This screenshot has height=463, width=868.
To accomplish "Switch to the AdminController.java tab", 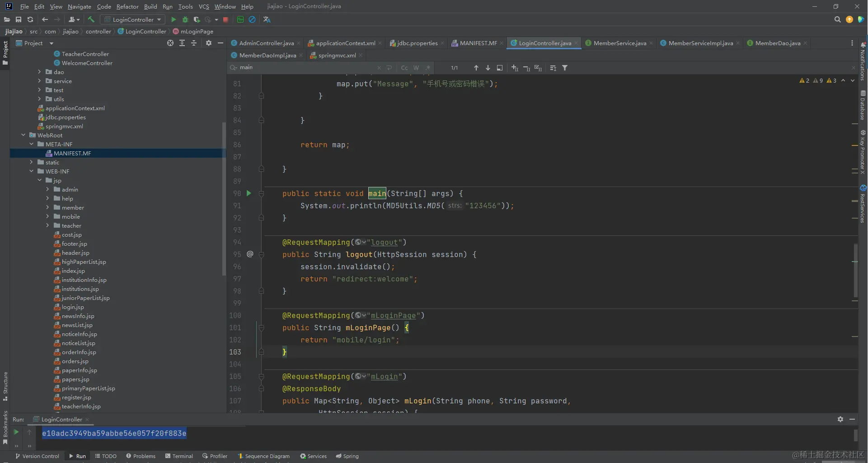I will click(x=266, y=43).
